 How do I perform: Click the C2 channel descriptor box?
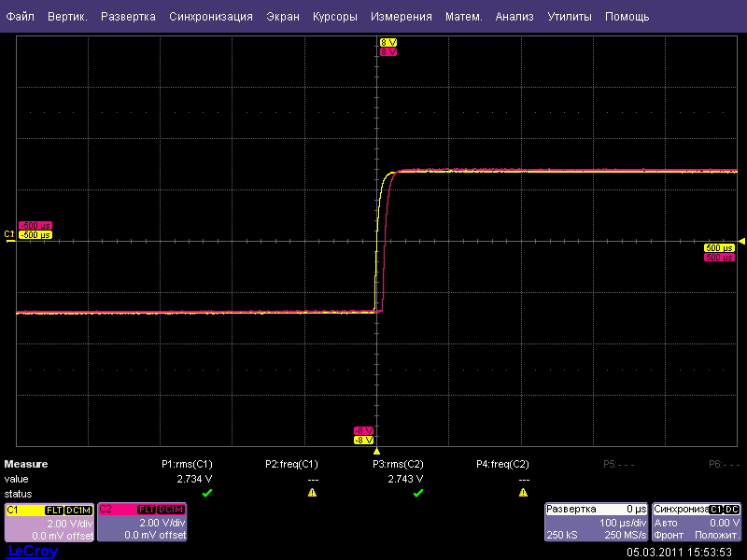(x=142, y=523)
